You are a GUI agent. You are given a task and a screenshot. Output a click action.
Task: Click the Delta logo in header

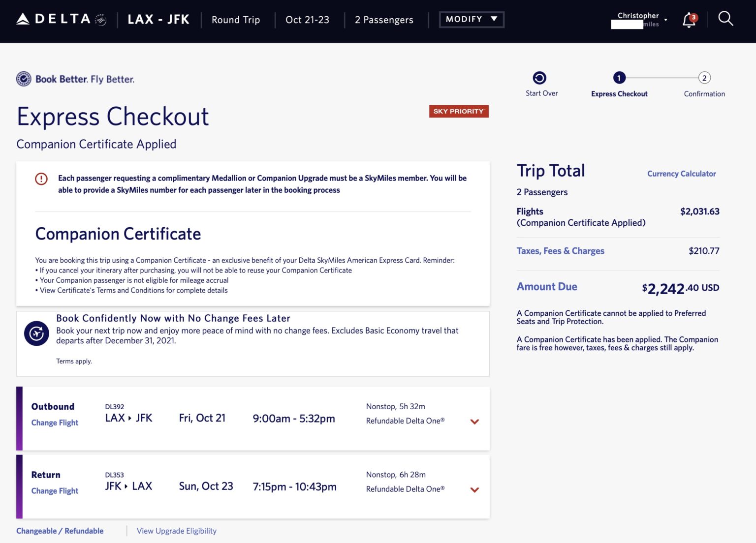coord(61,19)
